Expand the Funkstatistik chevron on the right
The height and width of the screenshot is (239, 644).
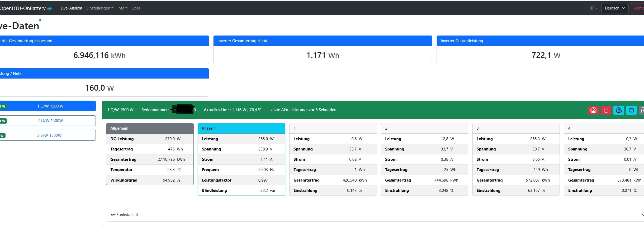[x=642, y=215]
